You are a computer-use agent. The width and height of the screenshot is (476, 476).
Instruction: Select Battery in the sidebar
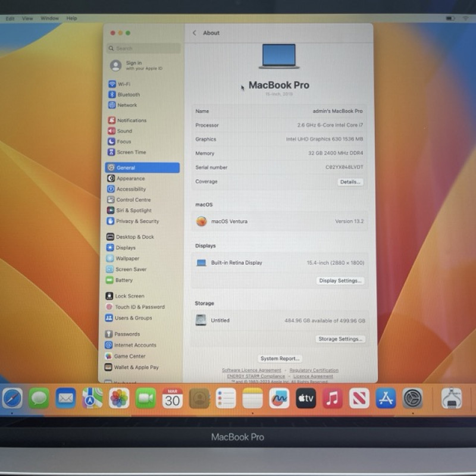click(x=120, y=280)
